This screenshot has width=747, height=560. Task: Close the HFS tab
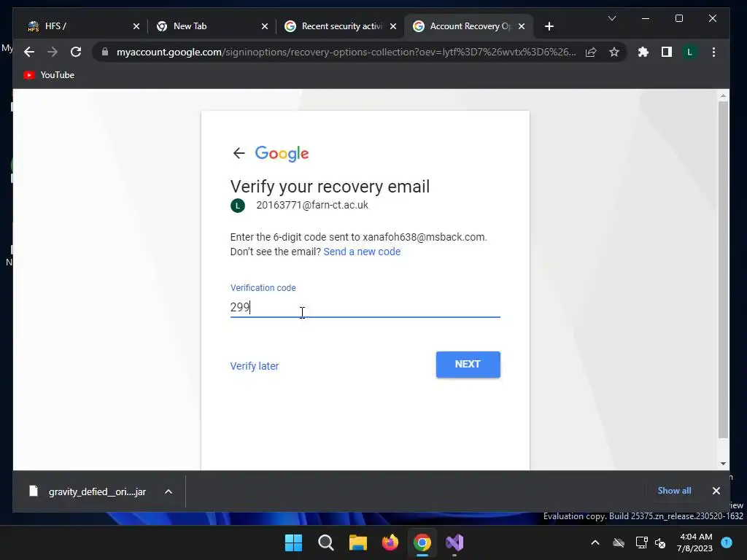click(x=136, y=26)
